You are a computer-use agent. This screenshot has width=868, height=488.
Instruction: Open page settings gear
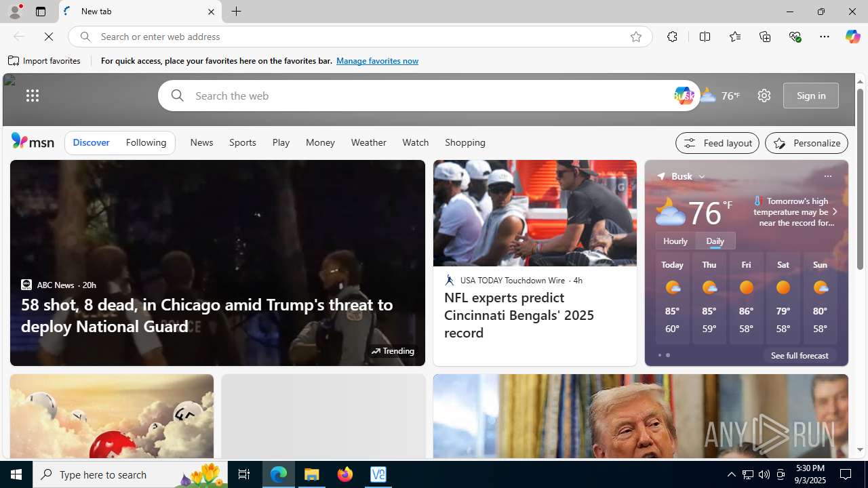point(764,96)
